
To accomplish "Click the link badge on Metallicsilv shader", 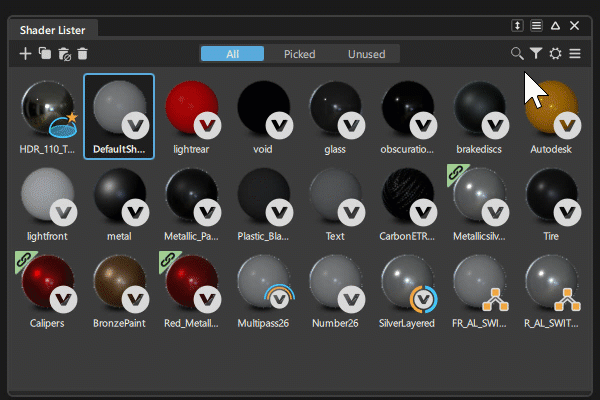I will tap(455, 173).
